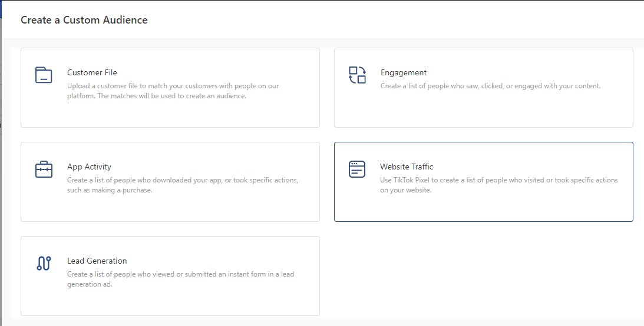
Task: Select the Website Traffic heading
Action: (407, 167)
